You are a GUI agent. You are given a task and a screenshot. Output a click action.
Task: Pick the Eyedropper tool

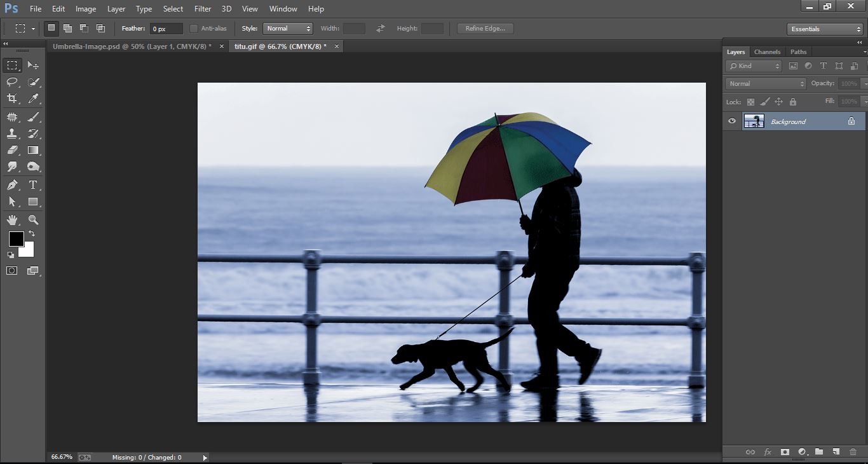[33, 99]
